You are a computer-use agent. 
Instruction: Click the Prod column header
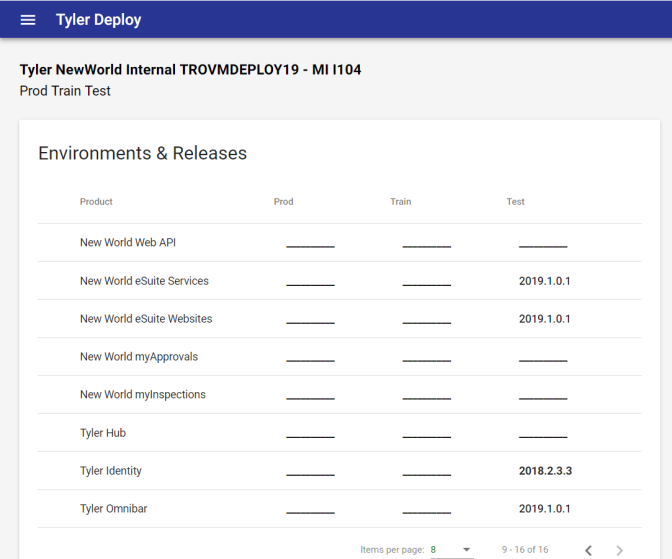(284, 202)
